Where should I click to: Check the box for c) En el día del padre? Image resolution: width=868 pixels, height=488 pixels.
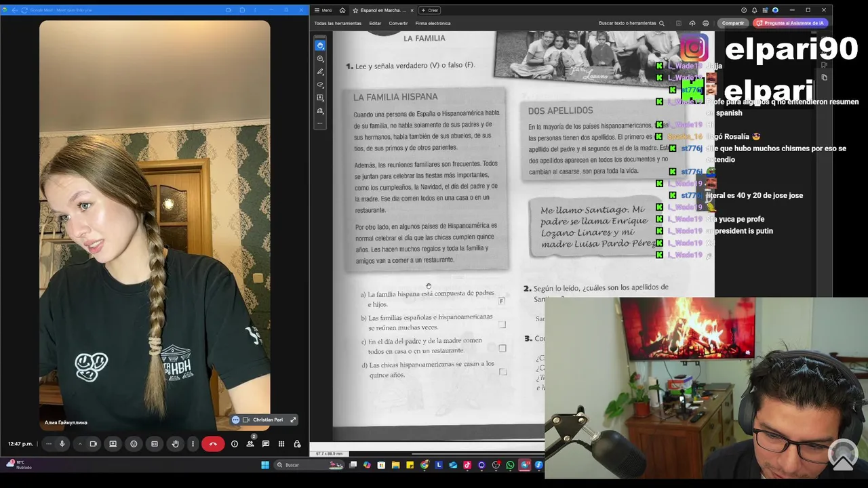coord(502,348)
